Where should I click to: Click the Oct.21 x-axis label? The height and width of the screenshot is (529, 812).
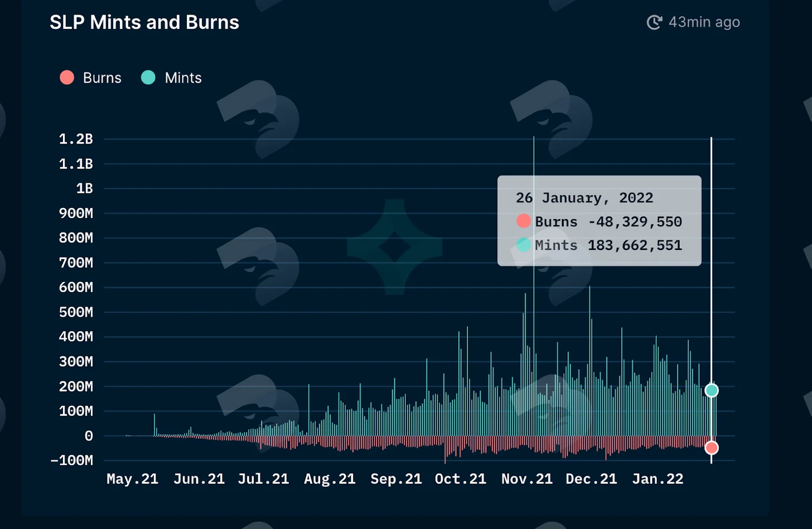[x=461, y=479]
